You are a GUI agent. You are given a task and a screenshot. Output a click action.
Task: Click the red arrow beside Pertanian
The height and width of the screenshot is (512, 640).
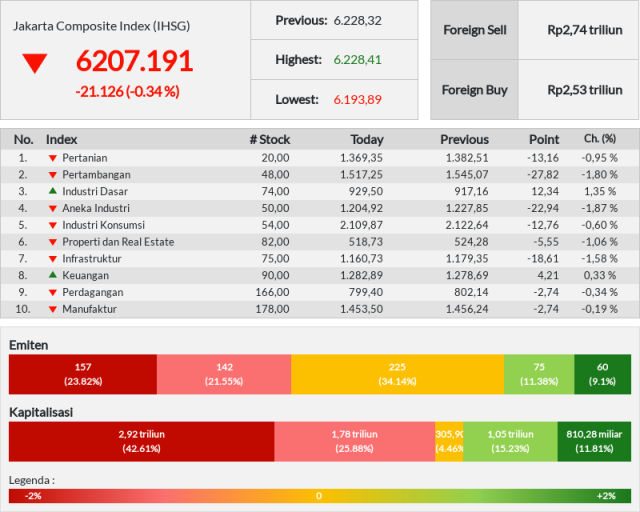(x=53, y=158)
